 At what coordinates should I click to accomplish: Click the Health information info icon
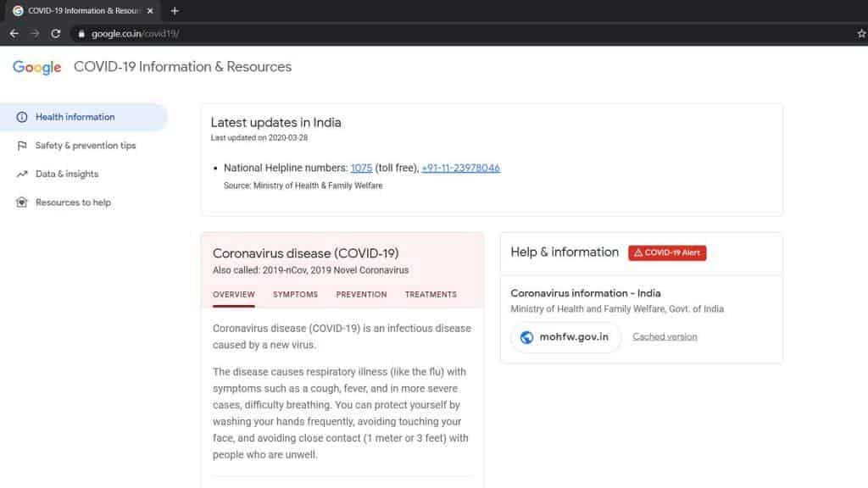[x=21, y=117]
